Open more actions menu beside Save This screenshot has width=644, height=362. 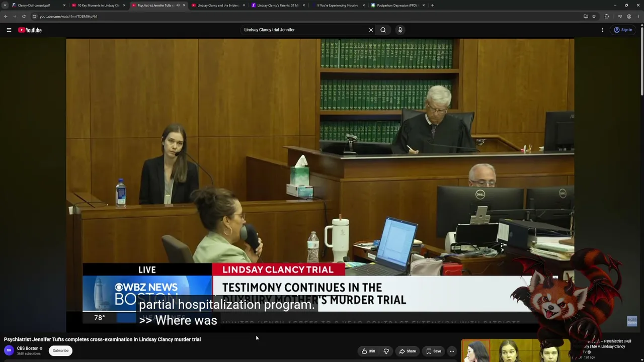coord(452,351)
